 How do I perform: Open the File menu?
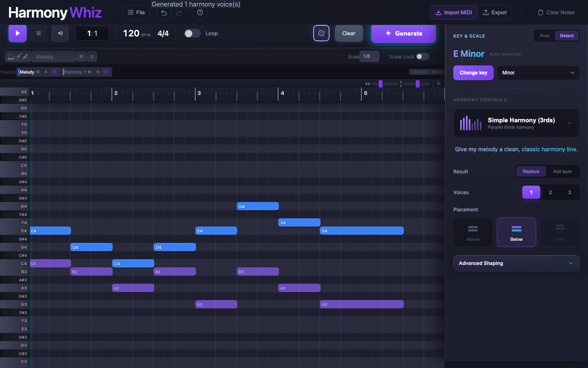click(136, 12)
